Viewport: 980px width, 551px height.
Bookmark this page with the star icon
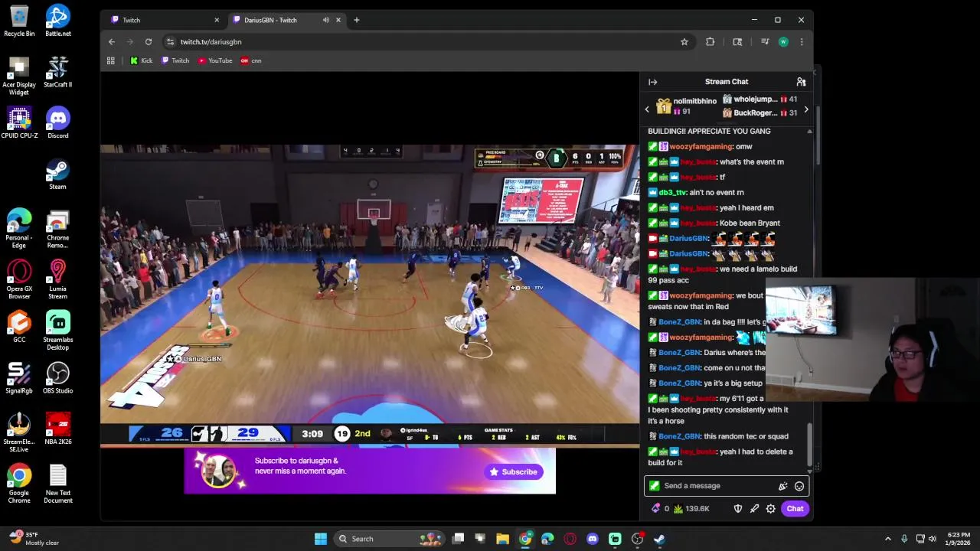[684, 42]
